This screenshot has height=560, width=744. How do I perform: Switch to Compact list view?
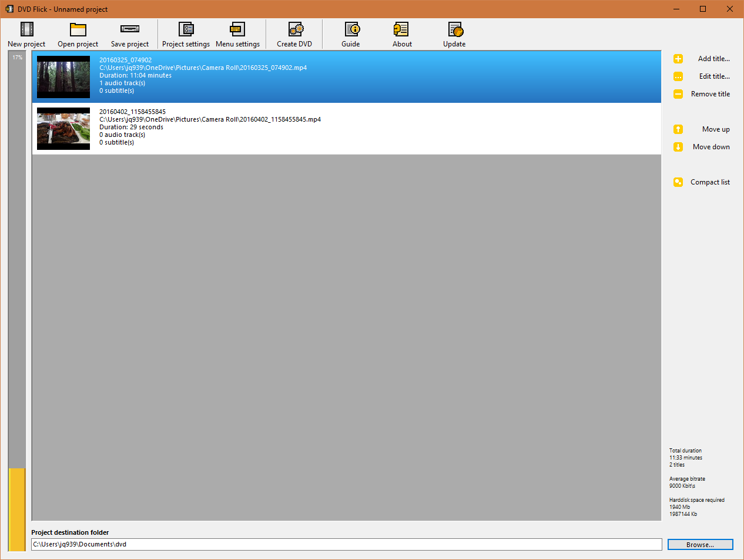coord(678,182)
